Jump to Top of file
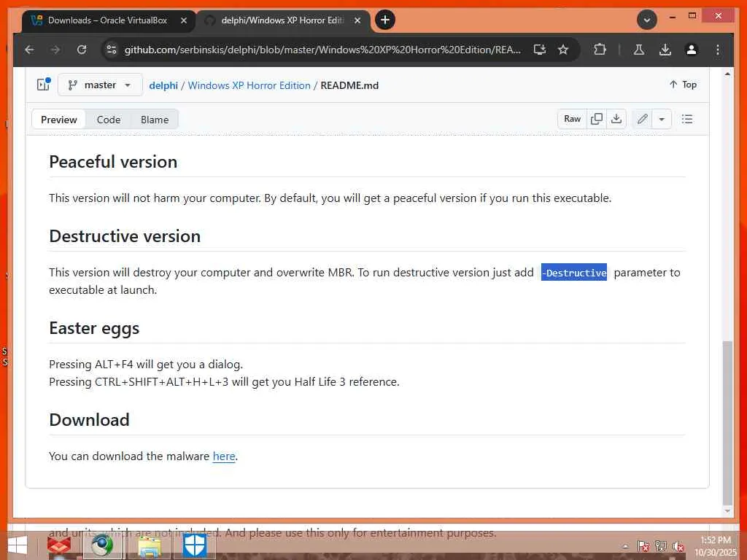This screenshot has height=560, width=747. pos(683,85)
